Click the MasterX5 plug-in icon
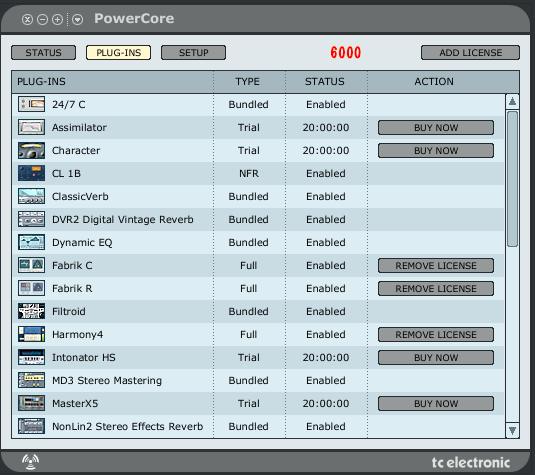Image resolution: width=535 pixels, height=475 pixels. (31, 403)
